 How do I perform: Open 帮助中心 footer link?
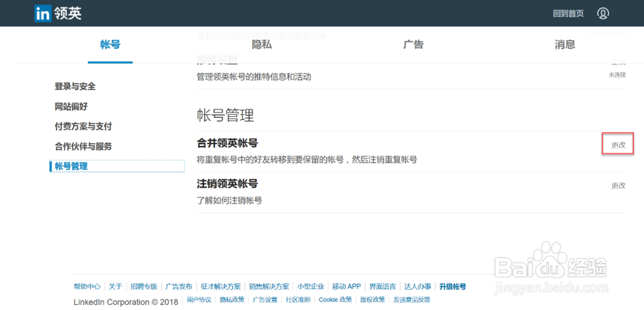[x=87, y=287]
